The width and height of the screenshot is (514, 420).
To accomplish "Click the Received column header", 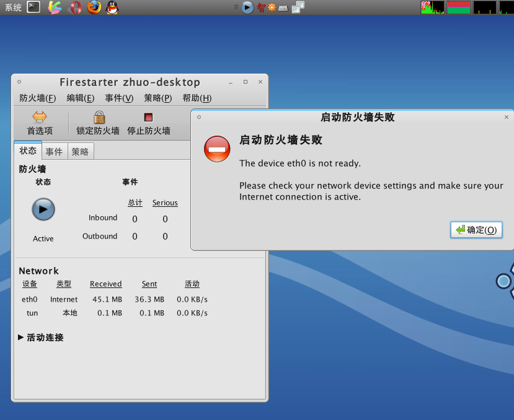I will click(106, 284).
